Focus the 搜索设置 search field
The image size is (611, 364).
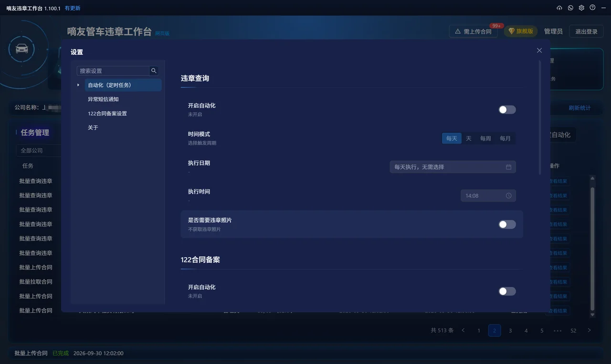coord(114,71)
